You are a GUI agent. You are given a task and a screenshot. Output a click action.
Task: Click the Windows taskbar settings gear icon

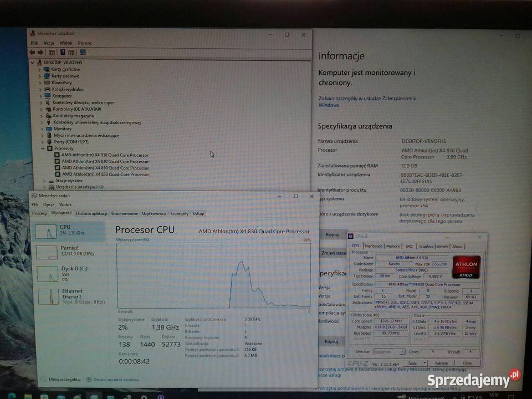pos(144,397)
